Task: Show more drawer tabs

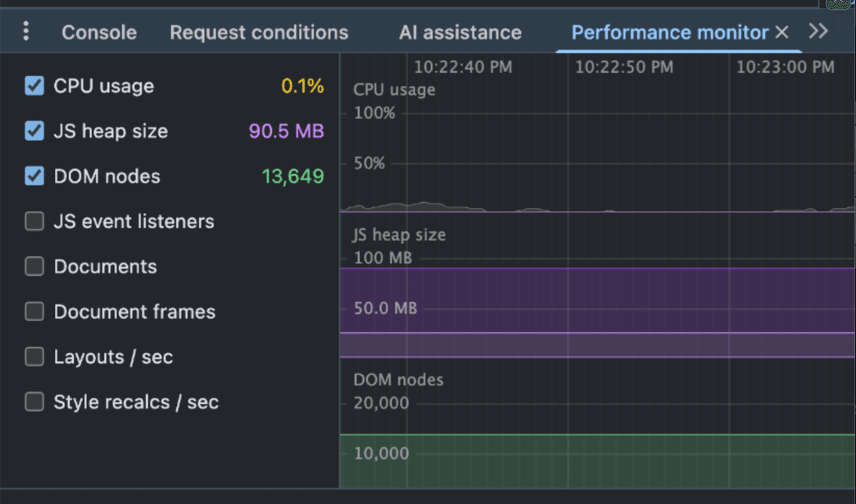Action: (x=819, y=31)
